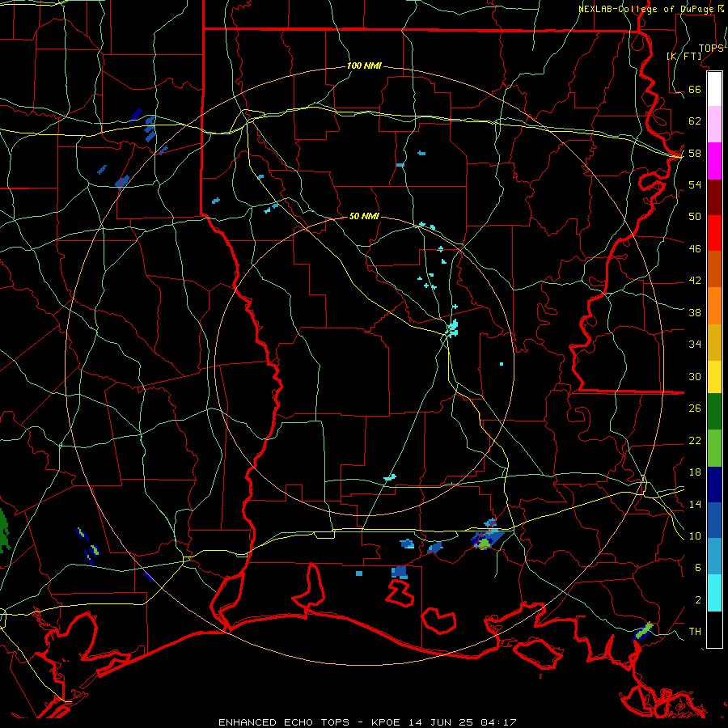Click the '100 NMI' range ring label
The height and width of the screenshot is (728, 728).
coord(364,66)
